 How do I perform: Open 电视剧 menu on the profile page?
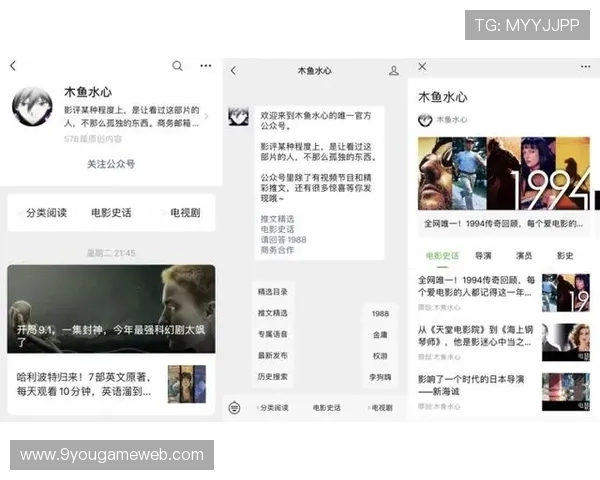185,213
